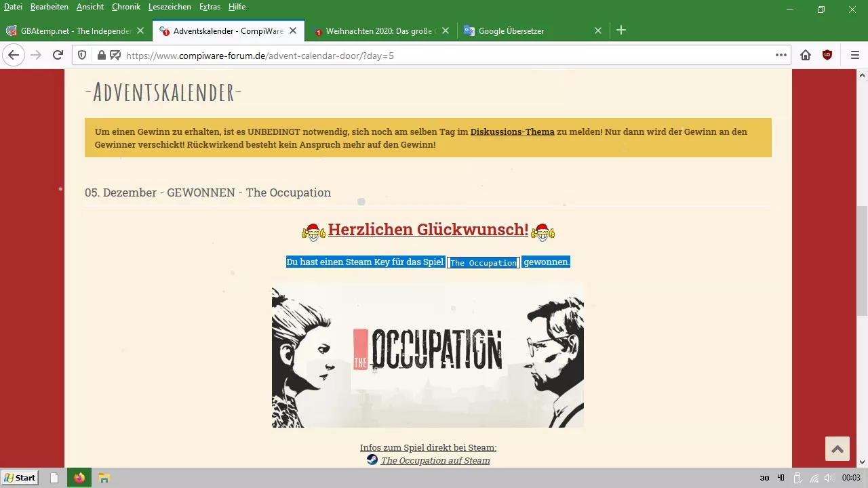Click the -Adventskalender- page title

pos(163,92)
